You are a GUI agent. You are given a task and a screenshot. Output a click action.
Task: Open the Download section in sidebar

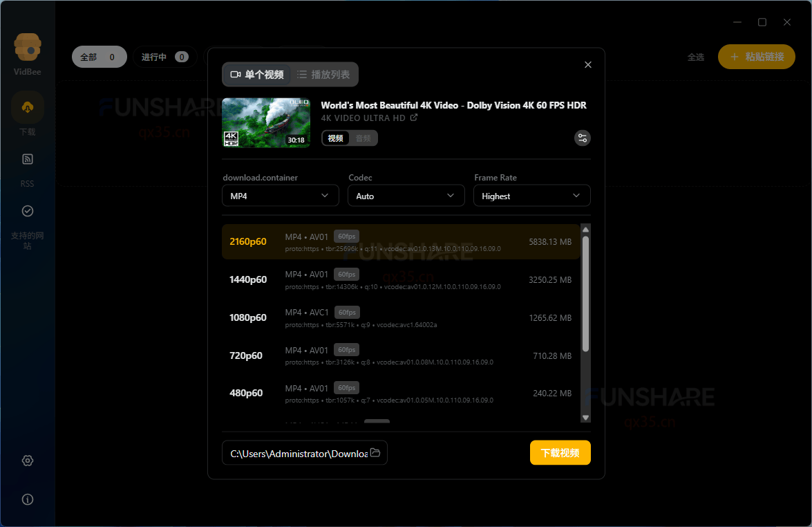28,108
